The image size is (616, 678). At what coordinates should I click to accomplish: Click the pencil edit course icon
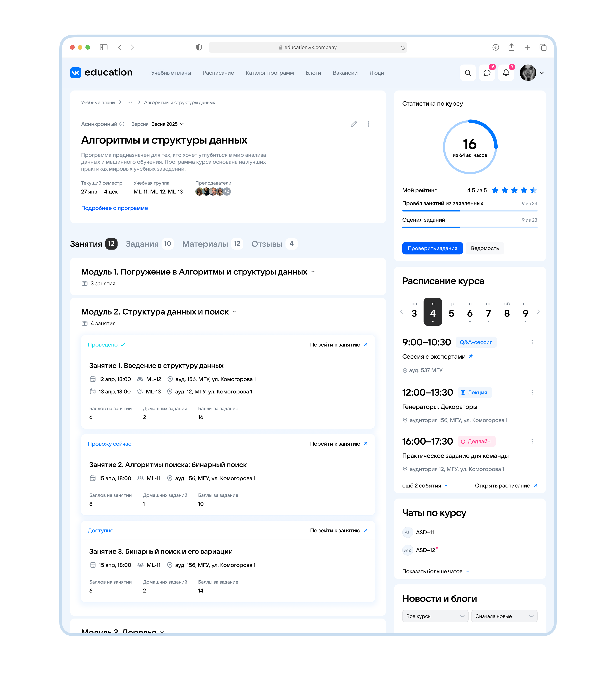354,124
